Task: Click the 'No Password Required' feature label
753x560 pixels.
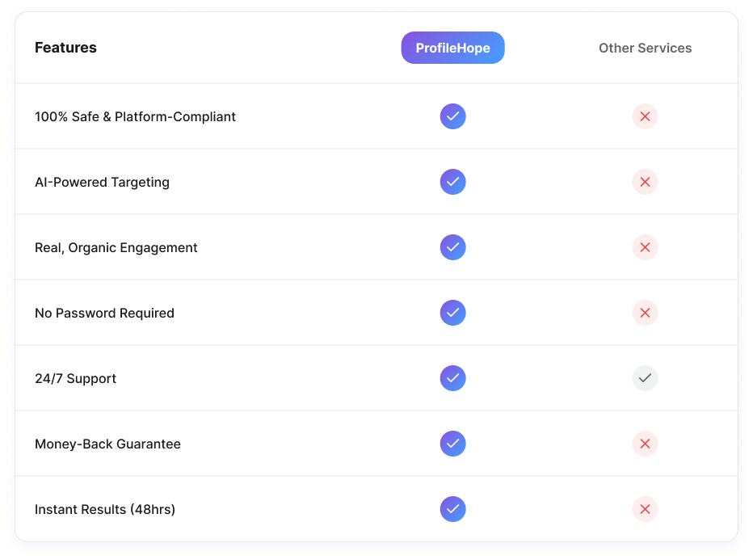Action: (x=104, y=313)
